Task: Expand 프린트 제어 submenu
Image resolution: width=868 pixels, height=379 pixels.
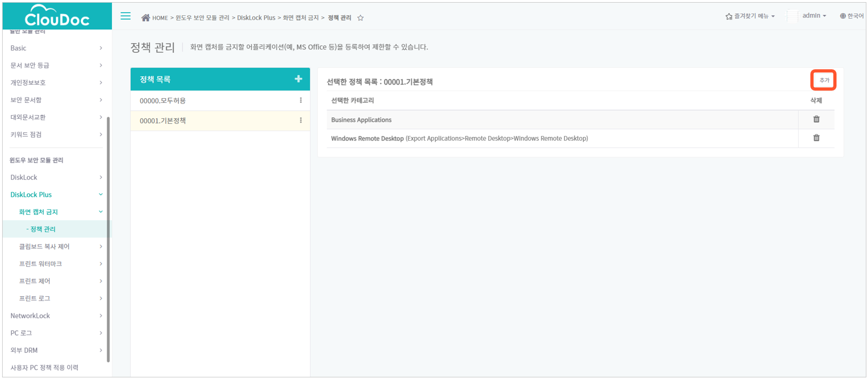Action: pos(56,281)
